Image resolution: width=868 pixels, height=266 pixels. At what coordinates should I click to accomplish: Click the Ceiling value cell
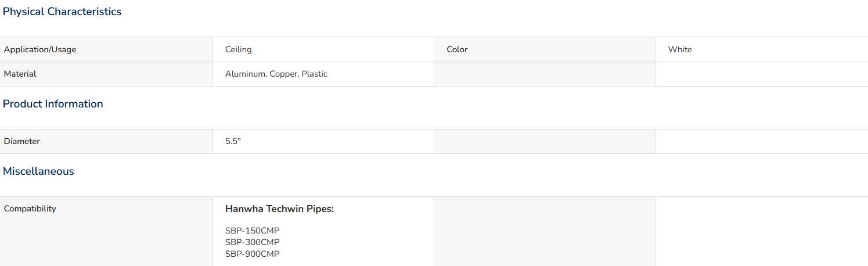point(323,49)
